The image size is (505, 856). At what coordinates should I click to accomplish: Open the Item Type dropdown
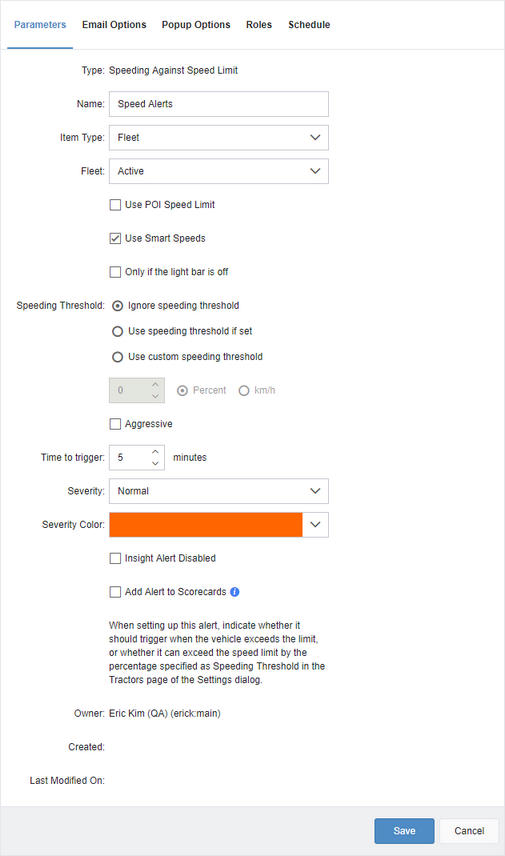point(219,138)
